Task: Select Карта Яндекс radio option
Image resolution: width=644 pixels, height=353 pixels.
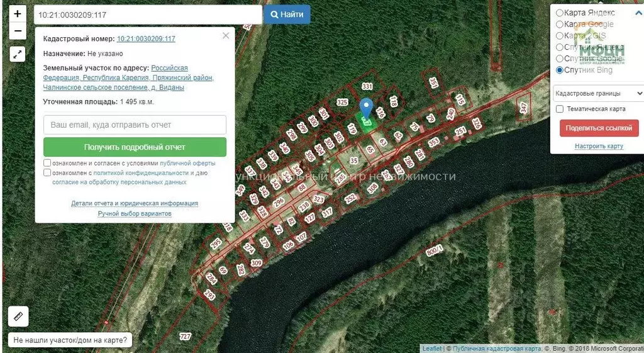Action: tap(559, 13)
